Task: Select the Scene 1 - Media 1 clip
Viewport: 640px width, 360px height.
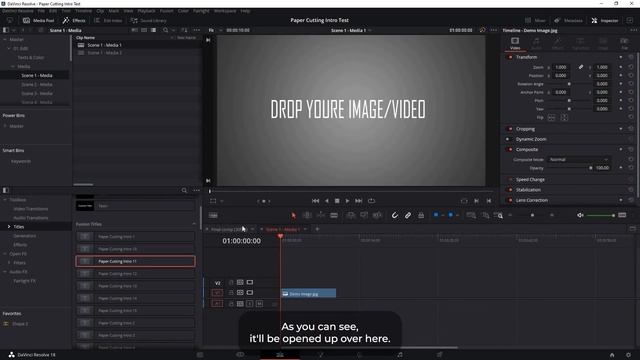Action: [x=104, y=45]
